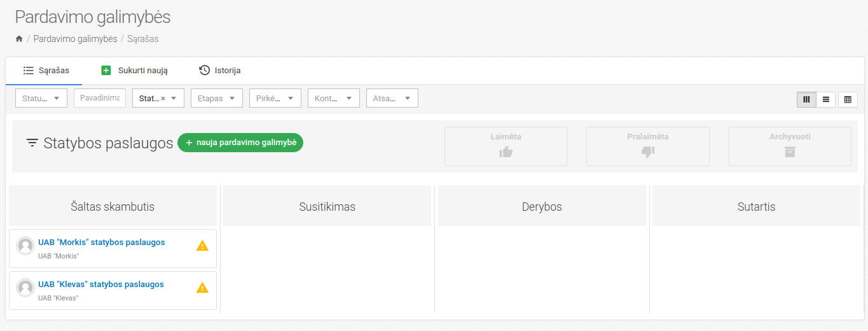Click warning icon on UAB "Morkis" card
This screenshot has height=331, width=868.
coord(202,246)
